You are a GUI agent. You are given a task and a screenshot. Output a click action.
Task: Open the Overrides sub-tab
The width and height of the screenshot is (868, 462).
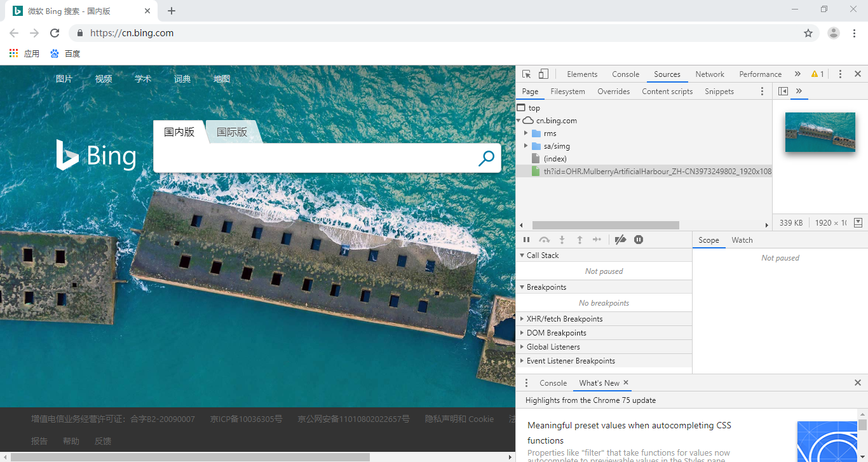(614, 92)
